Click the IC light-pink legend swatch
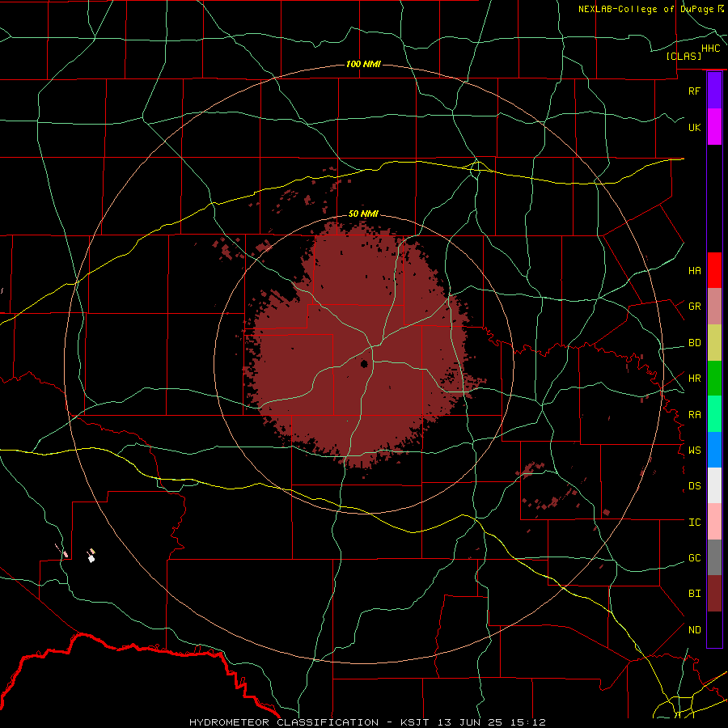 coord(714,522)
